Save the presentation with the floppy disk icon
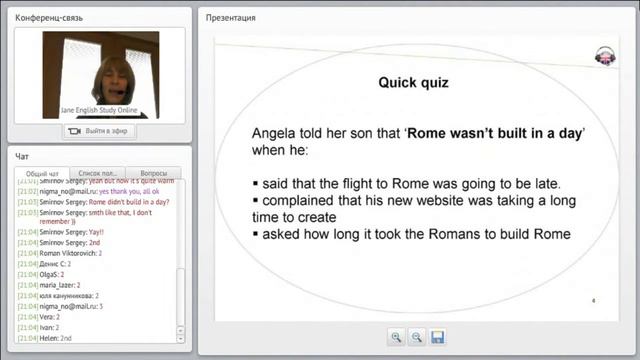Viewport: 640px width, 360px height. click(x=438, y=337)
